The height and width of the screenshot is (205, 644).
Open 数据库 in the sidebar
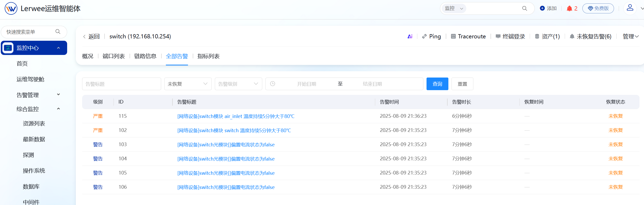pyautogui.click(x=31, y=187)
